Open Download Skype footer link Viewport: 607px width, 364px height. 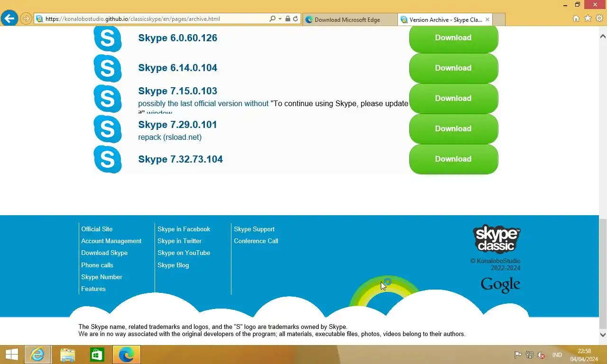click(x=104, y=253)
